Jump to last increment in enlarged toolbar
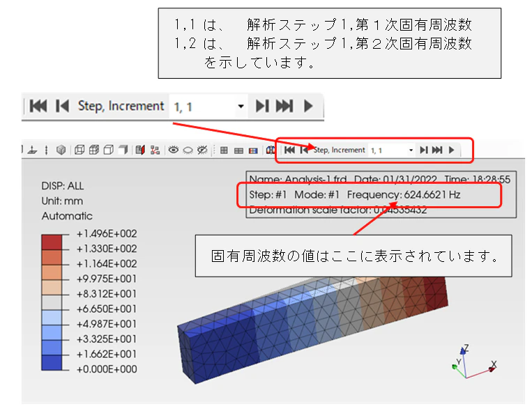Viewport: 532px width, 411px height. pos(284,106)
